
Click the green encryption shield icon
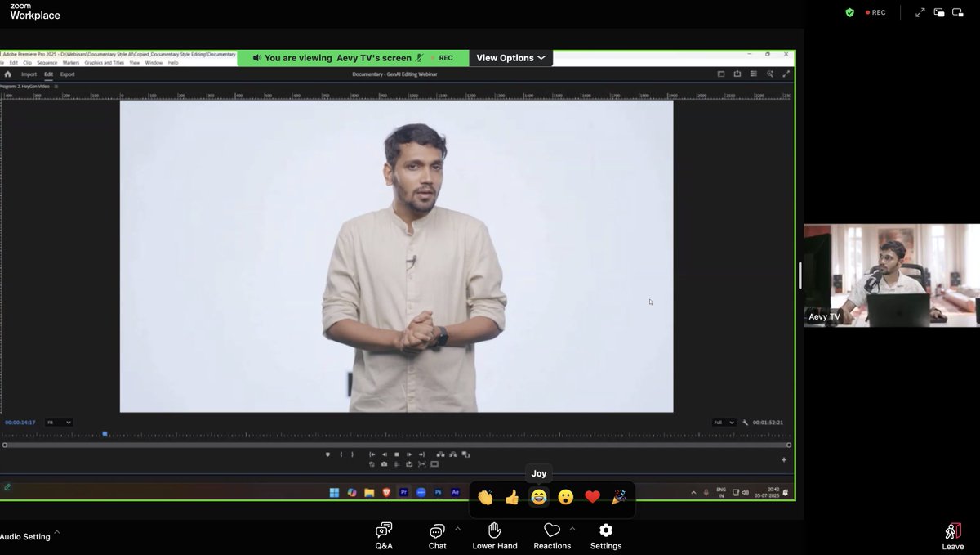(x=850, y=12)
